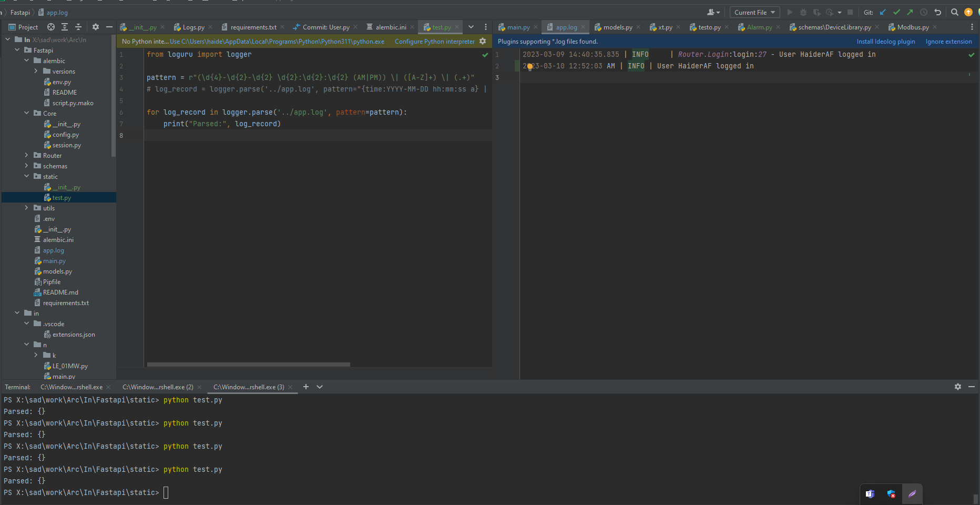Select session.py in project tree
The height and width of the screenshot is (505, 980).
[x=66, y=145]
